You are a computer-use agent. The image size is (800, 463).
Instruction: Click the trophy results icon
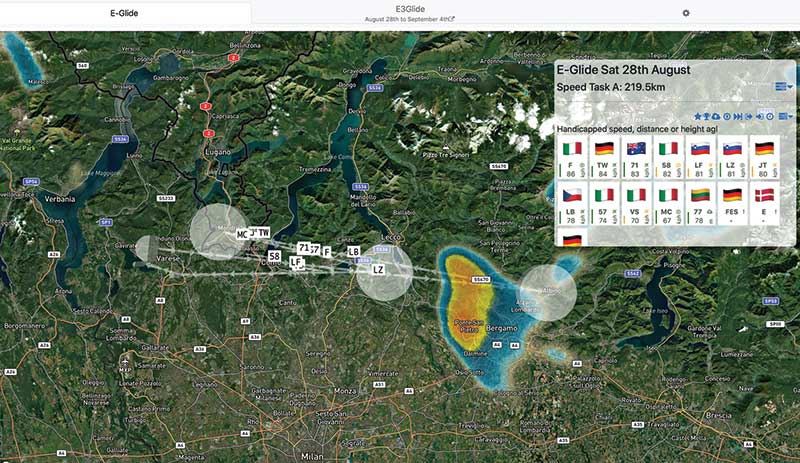click(707, 116)
